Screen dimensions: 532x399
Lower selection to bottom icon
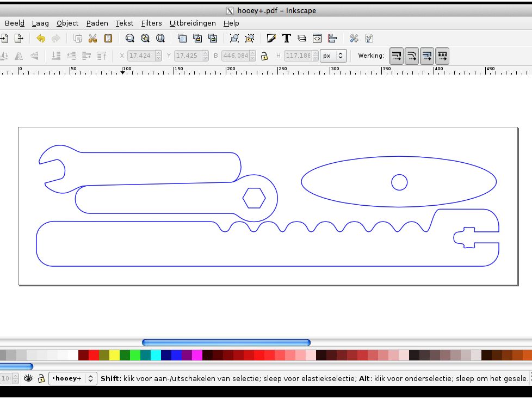coord(56,56)
